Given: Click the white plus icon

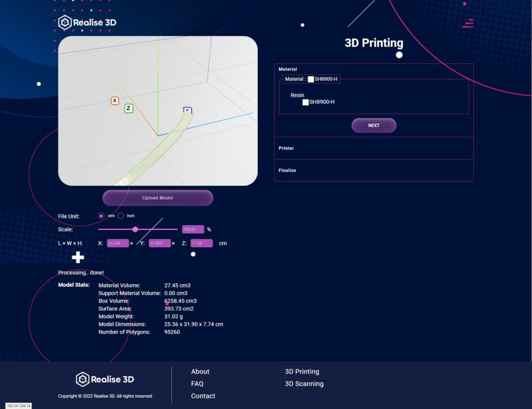Looking at the screenshot, I should pos(78,257).
